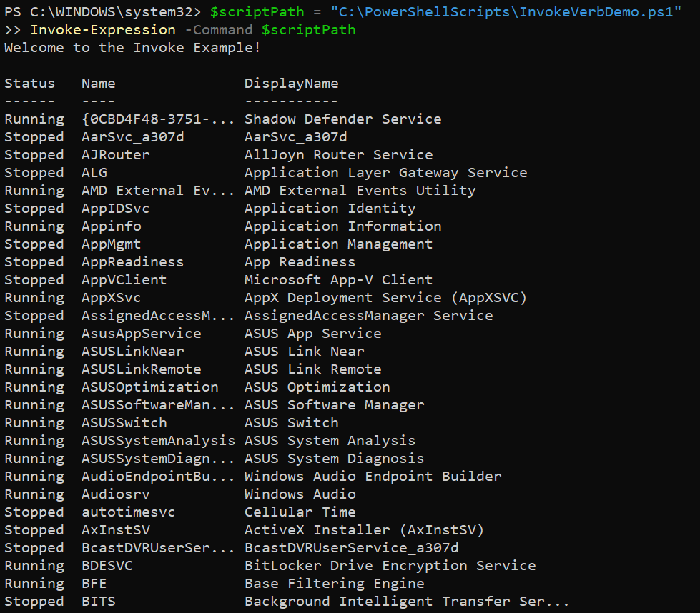Click the -Command parameter text
700x613 pixels.
point(219,30)
